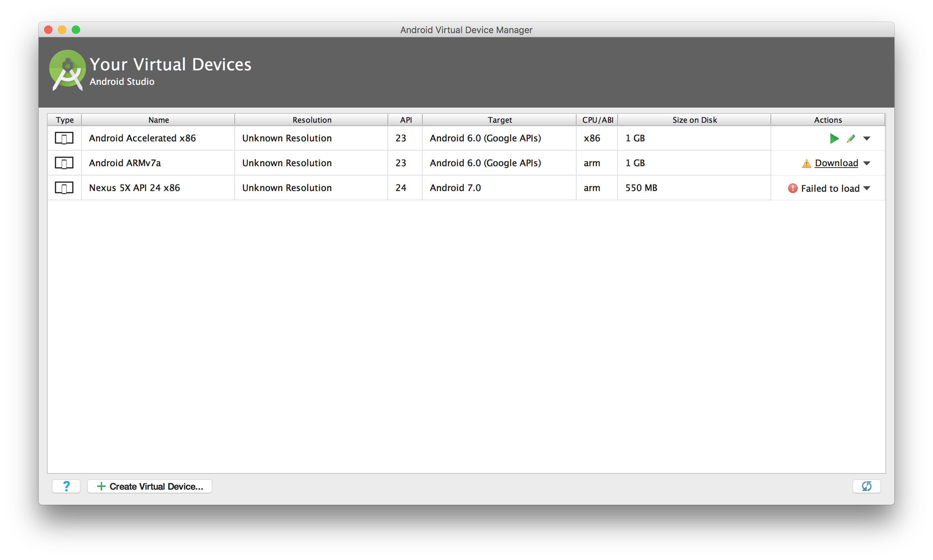Open dropdown next to Failed to load
This screenshot has width=933, height=560.
866,188
